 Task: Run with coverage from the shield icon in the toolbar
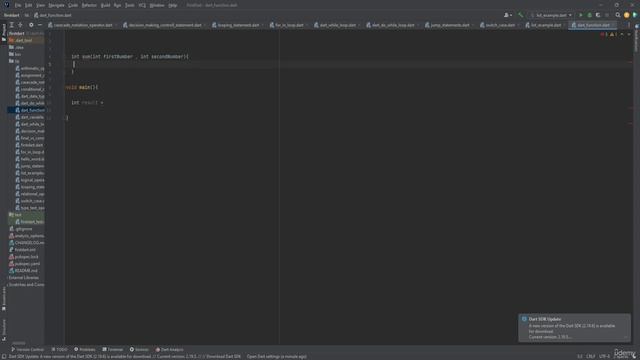(598, 15)
